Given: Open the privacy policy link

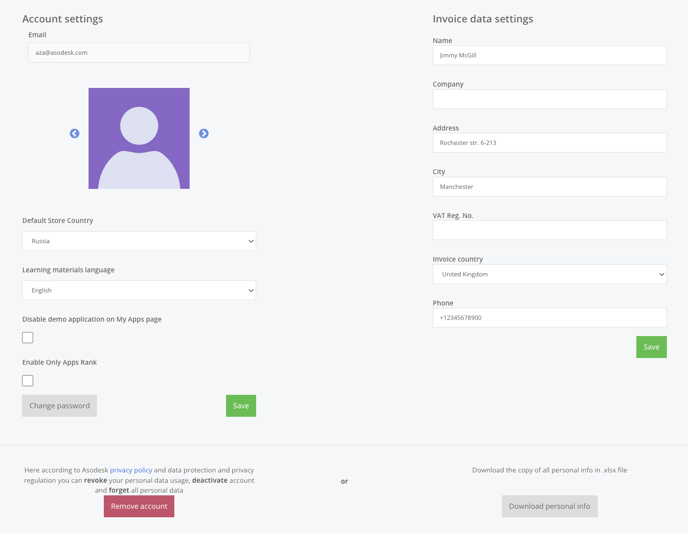Looking at the screenshot, I should click(131, 470).
